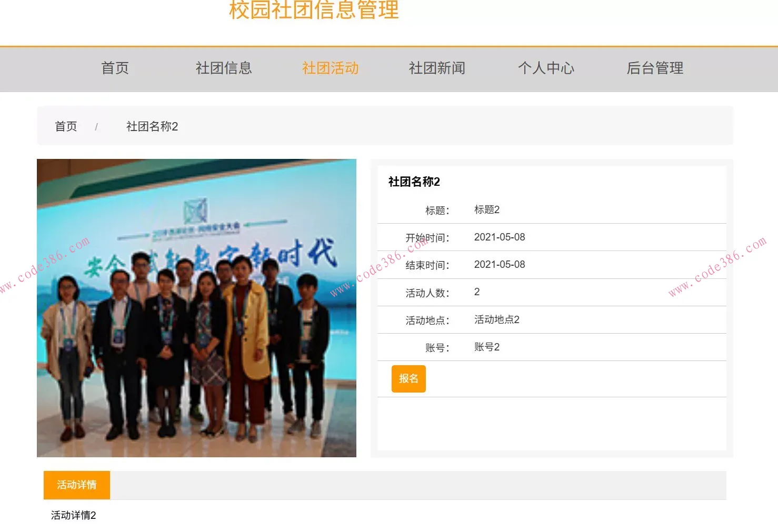Click the 结束时间 date value
778x532 pixels.
tap(499, 265)
